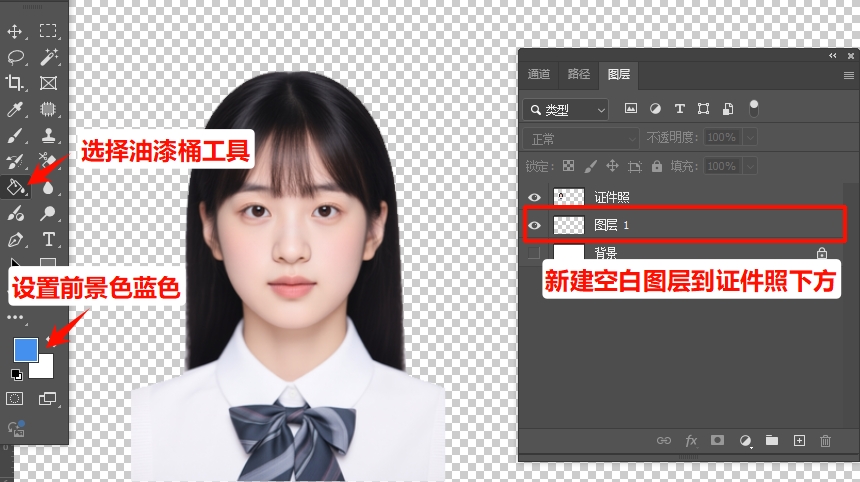Open the Layers panel hamburger menu
This screenshot has height=482, width=860.
(x=848, y=76)
